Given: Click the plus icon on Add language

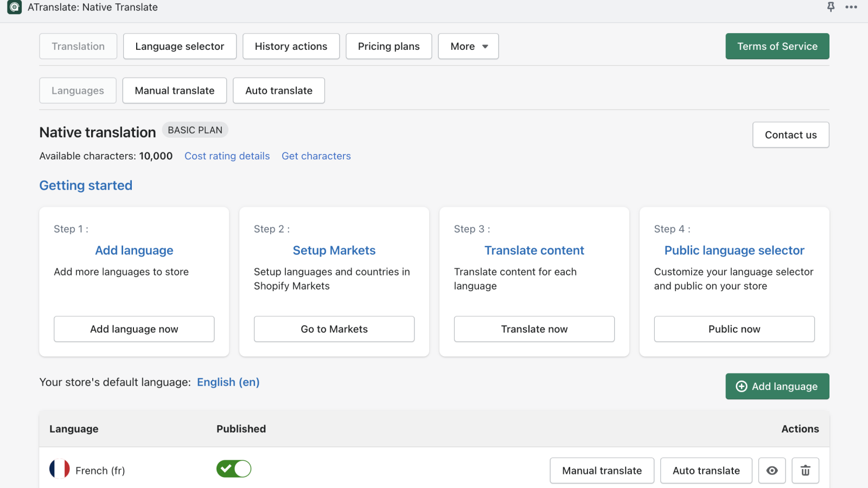Looking at the screenshot, I should [x=741, y=386].
